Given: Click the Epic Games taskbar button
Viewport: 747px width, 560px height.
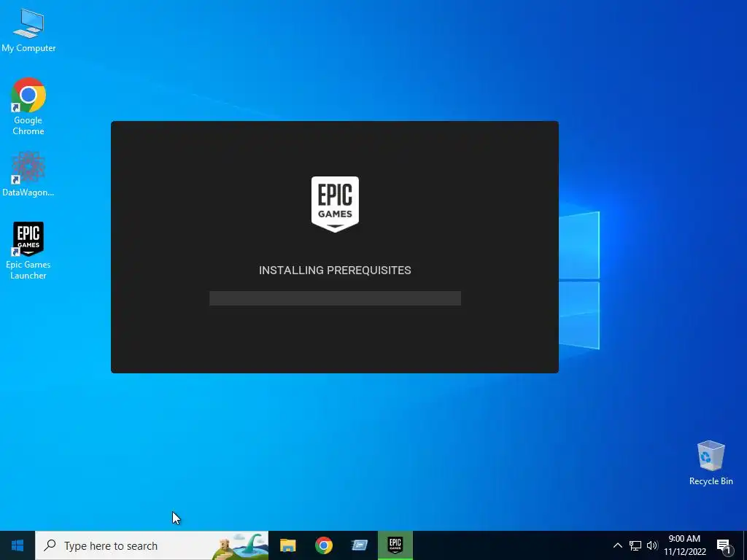Looking at the screenshot, I should (x=395, y=545).
